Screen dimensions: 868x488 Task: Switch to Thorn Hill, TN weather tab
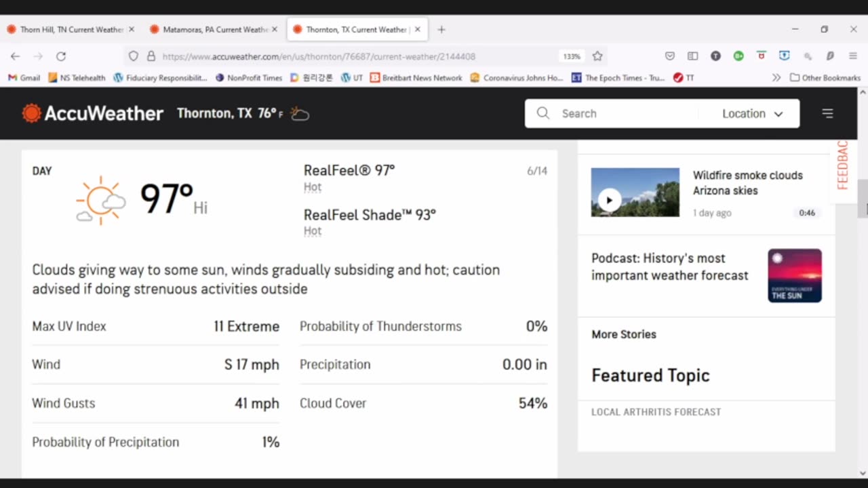(71, 29)
